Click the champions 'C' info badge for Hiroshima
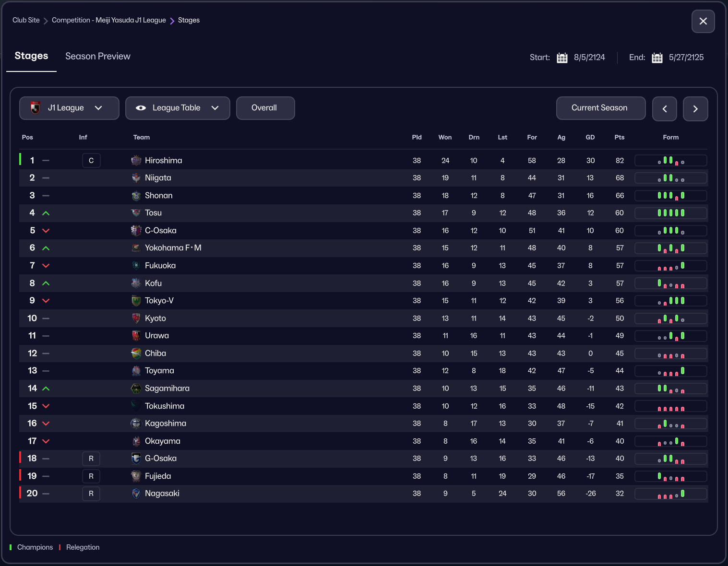The width and height of the screenshot is (728, 566). tap(91, 161)
